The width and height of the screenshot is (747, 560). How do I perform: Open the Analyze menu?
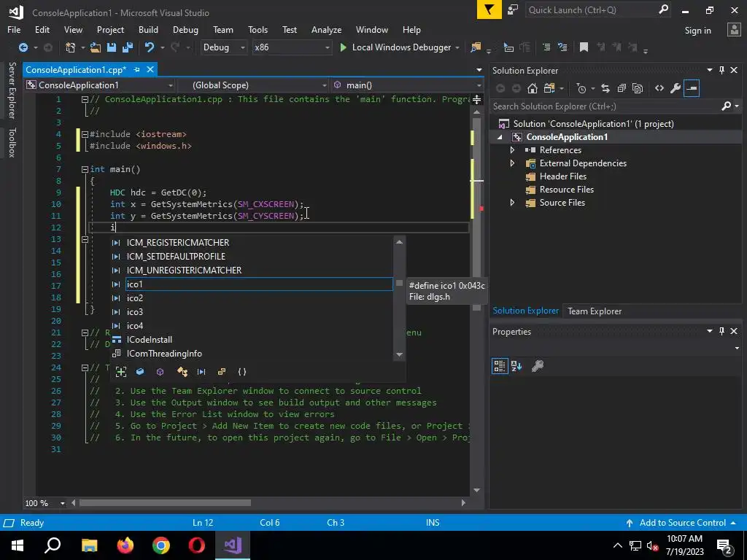(326, 29)
